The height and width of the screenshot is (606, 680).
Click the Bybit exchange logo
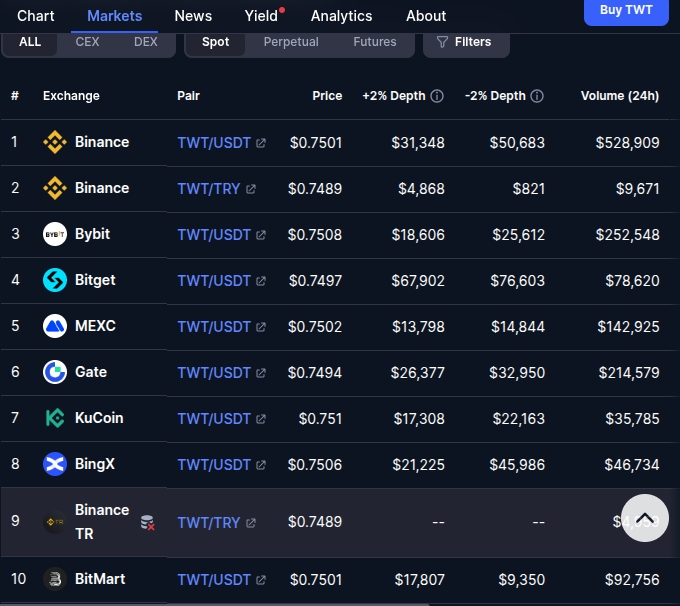[55, 234]
